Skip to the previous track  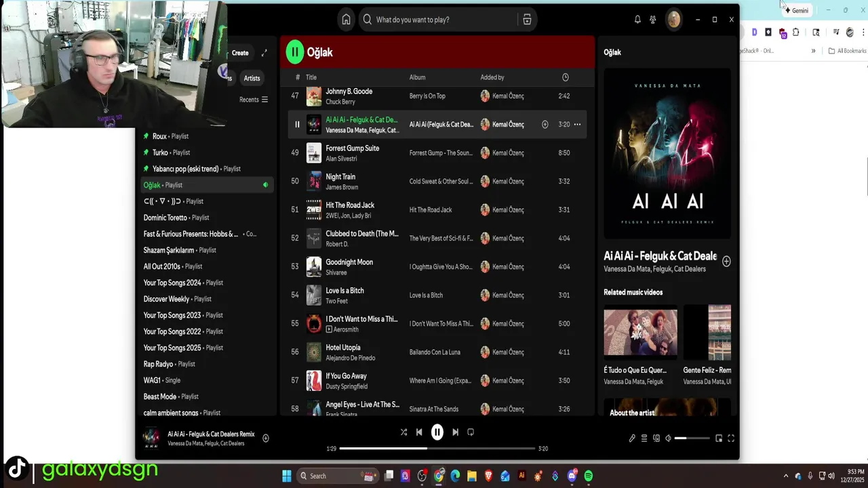coord(419,432)
